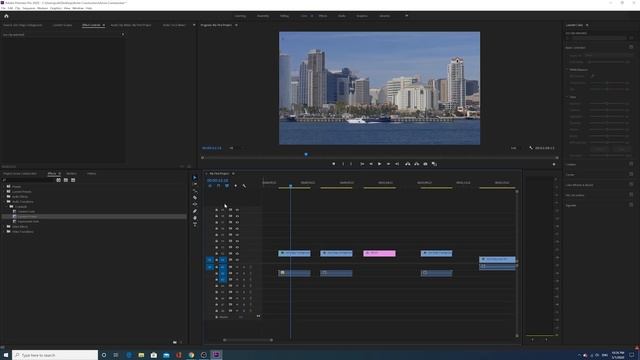Toggle V1 source patching
Screen dimensions: 640x360
click(209, 260)
